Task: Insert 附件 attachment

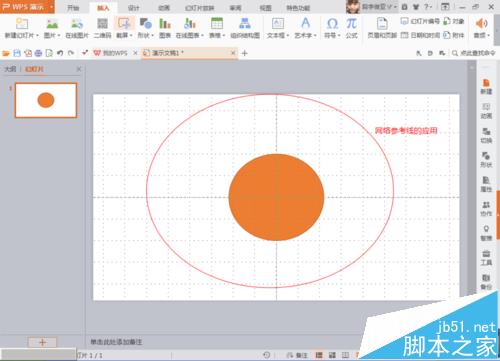Action: (x=454, y=35)
